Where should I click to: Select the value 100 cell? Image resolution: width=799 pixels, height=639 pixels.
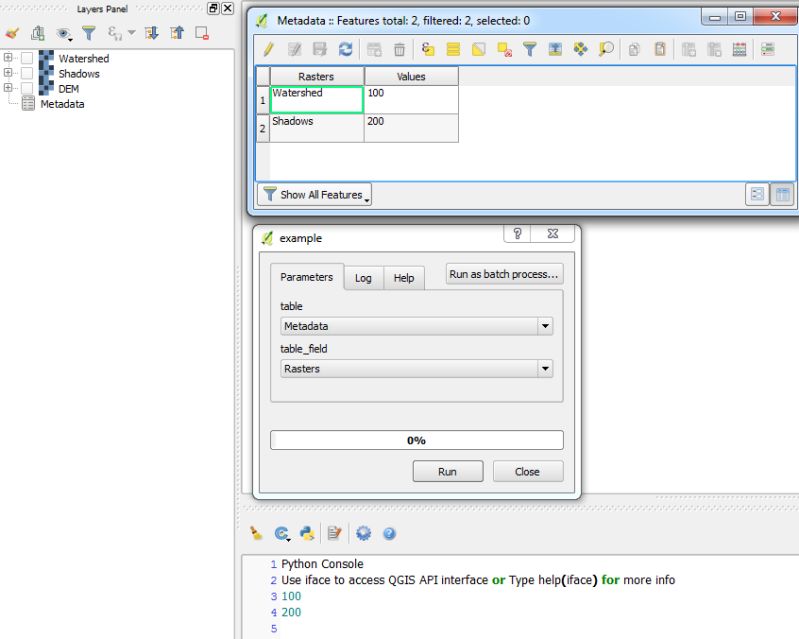[x=411, y=99]
